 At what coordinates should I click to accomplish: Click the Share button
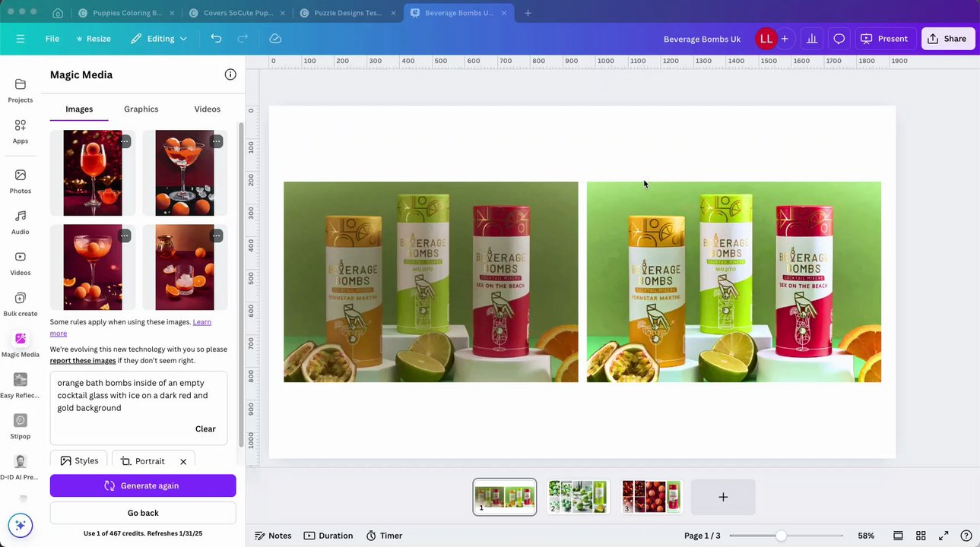pos(948,39)
